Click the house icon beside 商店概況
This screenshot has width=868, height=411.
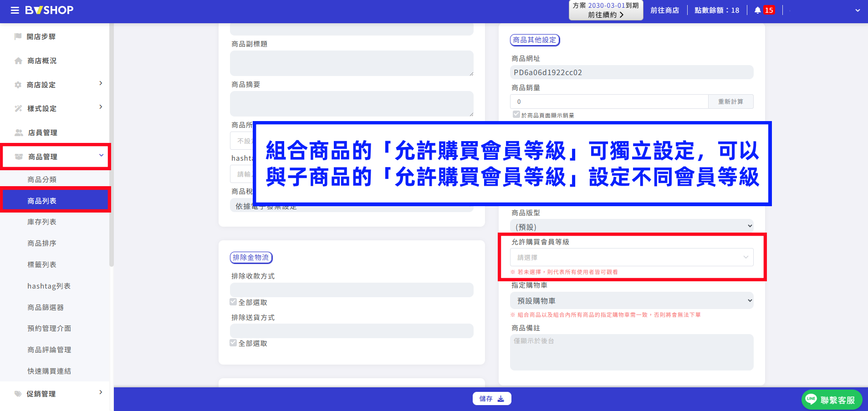click(x=18, y=61)
